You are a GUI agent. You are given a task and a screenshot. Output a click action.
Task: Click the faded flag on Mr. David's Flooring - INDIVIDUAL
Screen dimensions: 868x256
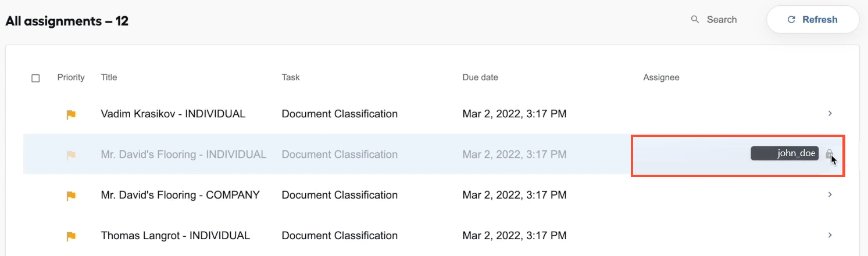[71, 156]
